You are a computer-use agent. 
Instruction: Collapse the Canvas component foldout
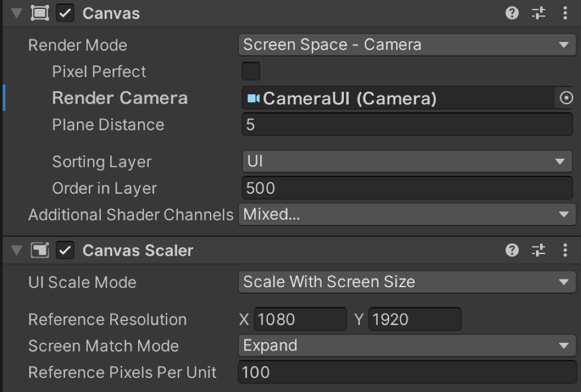click(16, 14)
